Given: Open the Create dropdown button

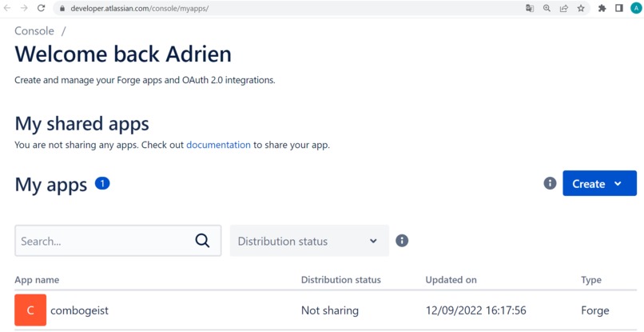Looking at the screenshot, I should (599, 183).
